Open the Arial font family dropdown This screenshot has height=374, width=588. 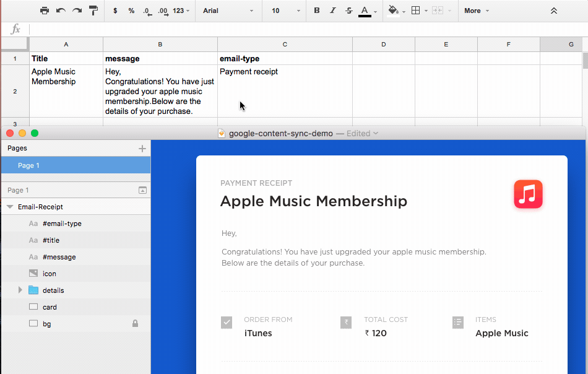[x=228, y=11]
